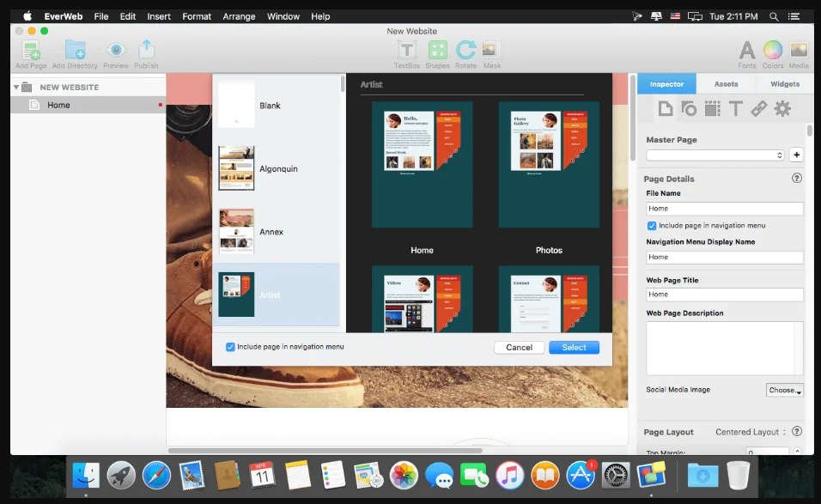Open the Master Page dropdown
The image size is (821, 504).
[x=715, y=155]
